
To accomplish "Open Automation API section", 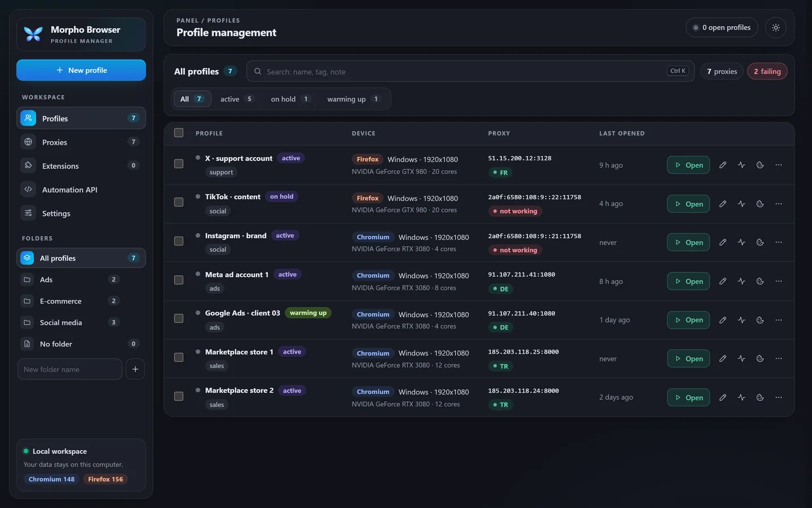I will coord(81,190).
